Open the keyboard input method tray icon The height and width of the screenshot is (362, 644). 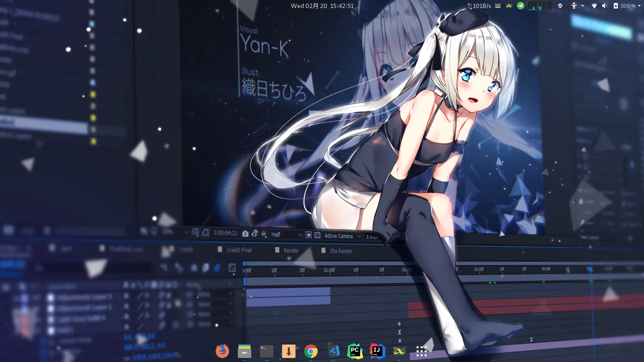pyautogui.click(x=498, y=6)
